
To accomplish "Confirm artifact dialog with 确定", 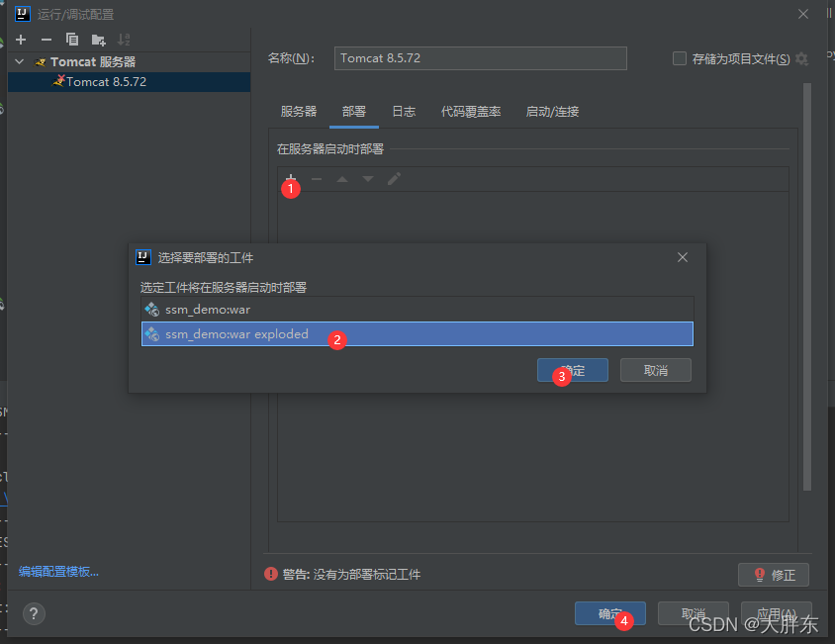I will click(573, 370).
